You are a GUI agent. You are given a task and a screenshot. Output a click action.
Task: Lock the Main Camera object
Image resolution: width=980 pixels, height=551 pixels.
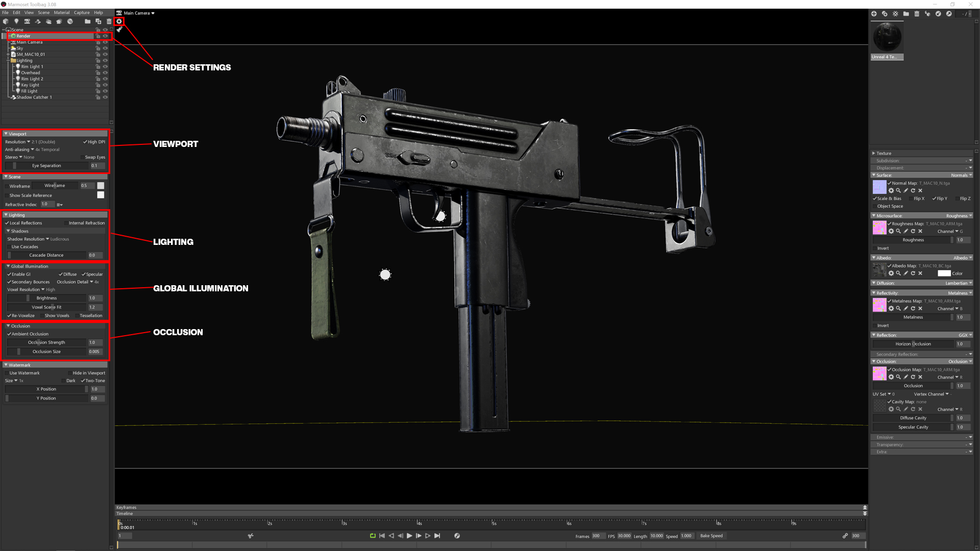coord(97,42)
